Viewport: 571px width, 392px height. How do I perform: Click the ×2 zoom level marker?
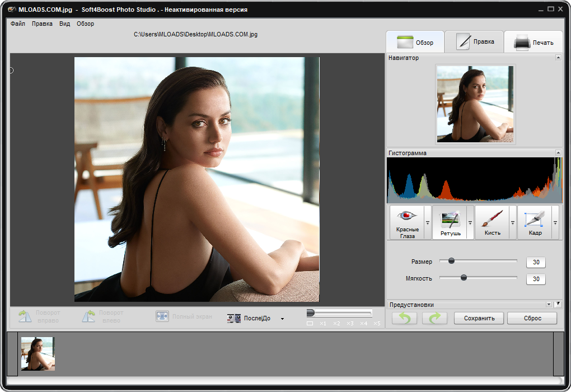336,324
